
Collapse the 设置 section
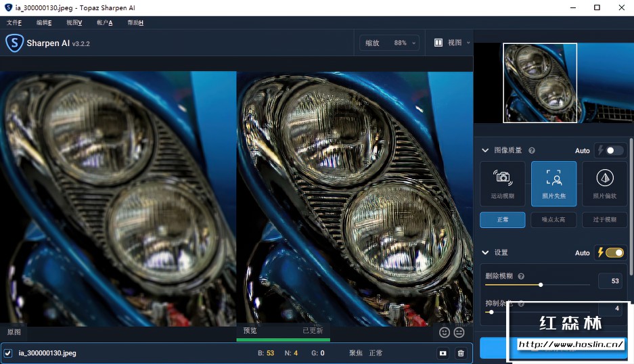coord(485,252)
